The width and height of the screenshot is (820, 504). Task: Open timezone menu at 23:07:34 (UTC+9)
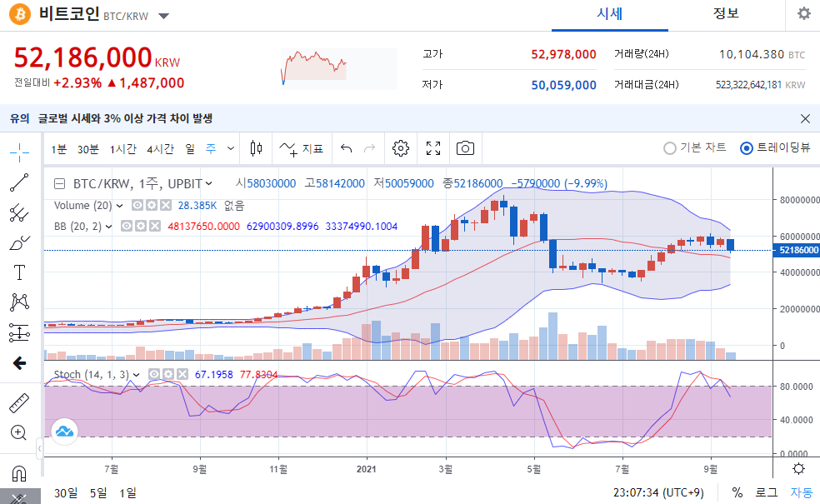pyautogui.click(x=658, y=493)
